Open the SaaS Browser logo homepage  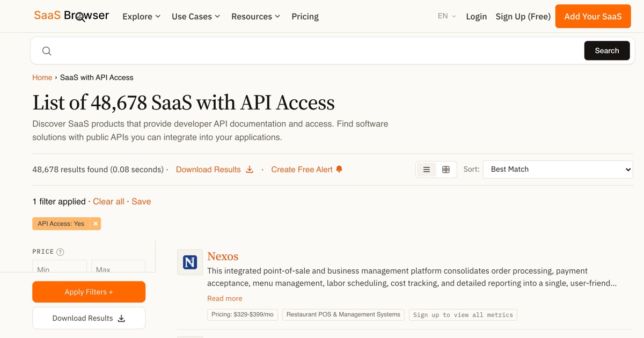point(71,16)
